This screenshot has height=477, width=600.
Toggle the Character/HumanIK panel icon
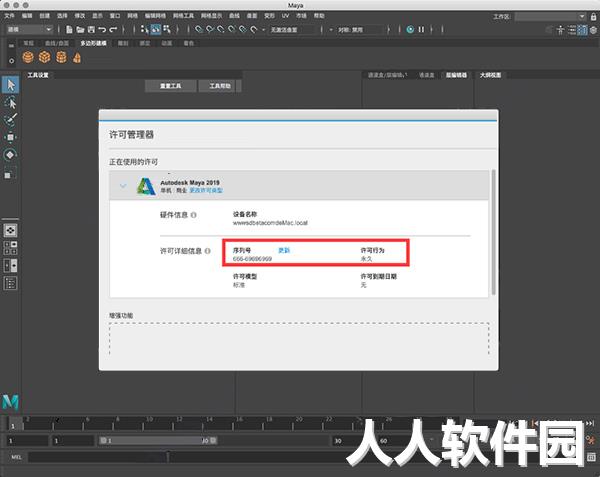pos(561,30)
